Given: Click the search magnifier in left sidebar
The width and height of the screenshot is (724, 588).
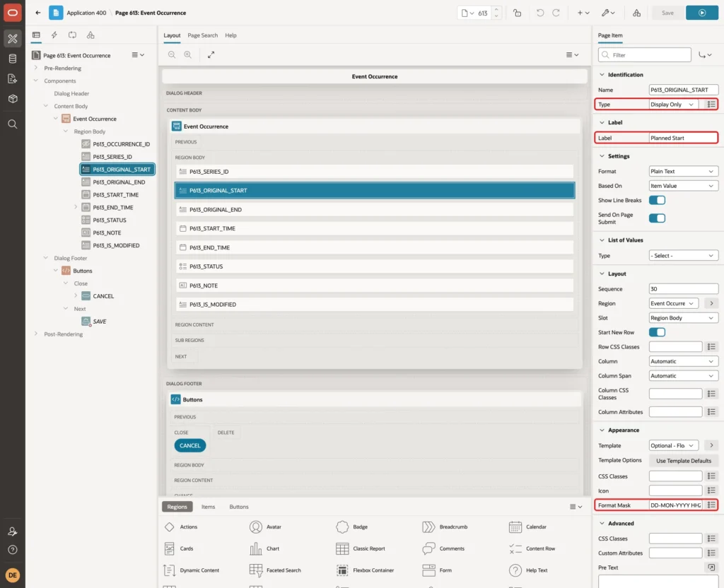Looking at the screenshot, I should point(13,124).
